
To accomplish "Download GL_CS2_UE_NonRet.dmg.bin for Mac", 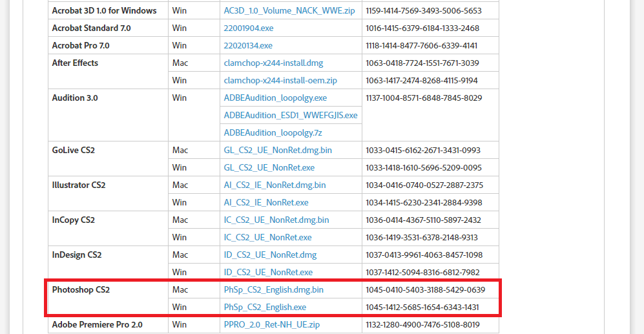I will (278, 151).
